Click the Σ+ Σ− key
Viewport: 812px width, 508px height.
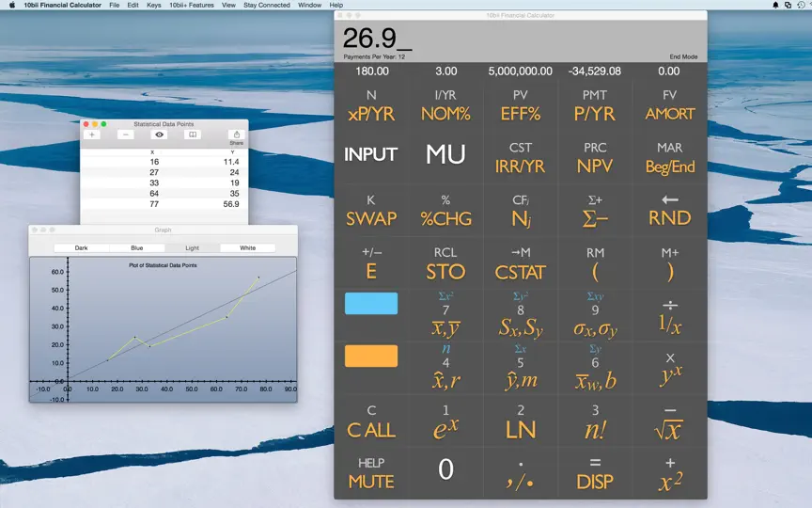point(595,211)
